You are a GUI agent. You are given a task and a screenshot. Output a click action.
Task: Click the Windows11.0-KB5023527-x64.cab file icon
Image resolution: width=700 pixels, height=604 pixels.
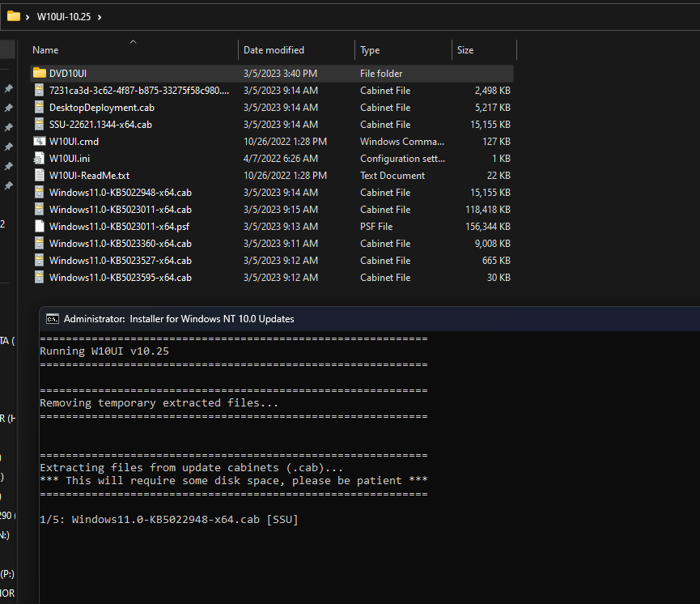[x=40, y=260]
